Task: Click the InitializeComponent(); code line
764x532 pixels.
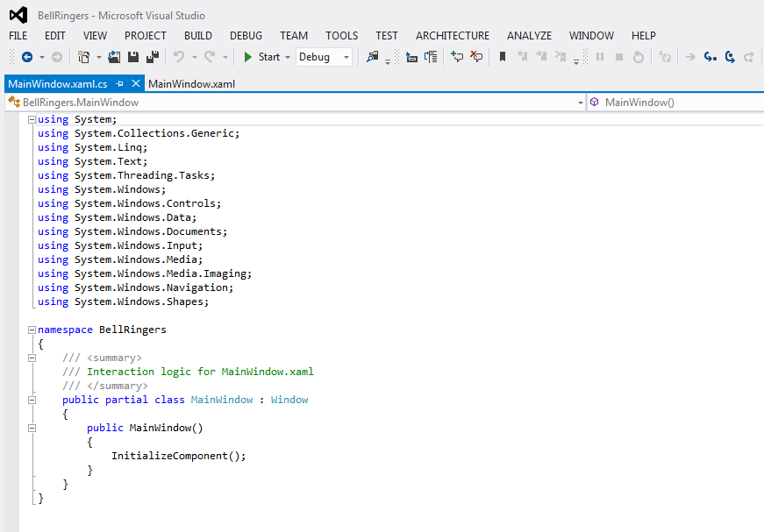Action: point(178,456)
